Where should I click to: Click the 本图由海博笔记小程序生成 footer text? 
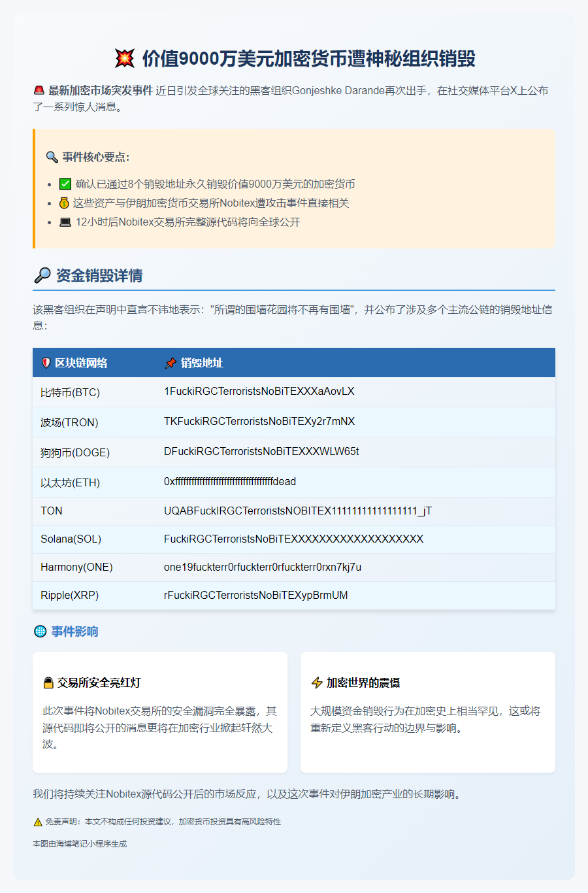(x=80, y=844)
